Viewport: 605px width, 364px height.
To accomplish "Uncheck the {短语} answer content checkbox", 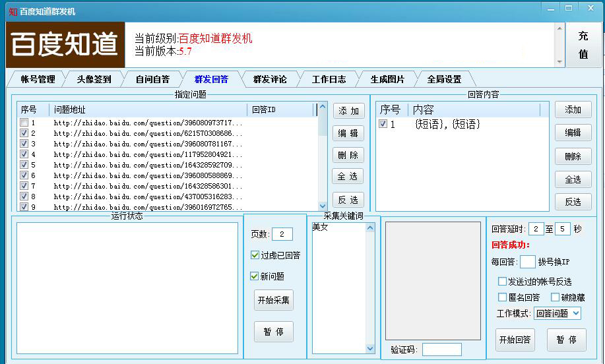I will (383, 124).
